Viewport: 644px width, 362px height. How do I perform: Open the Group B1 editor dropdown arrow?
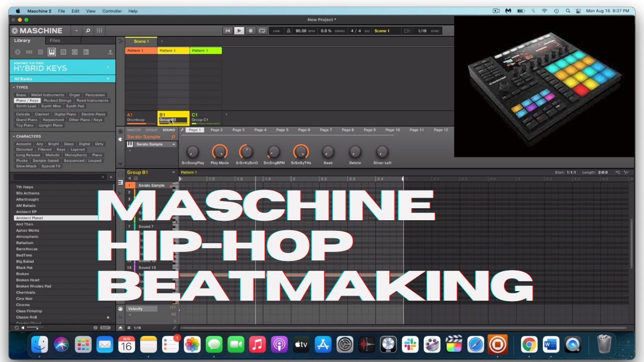point(174,172)
